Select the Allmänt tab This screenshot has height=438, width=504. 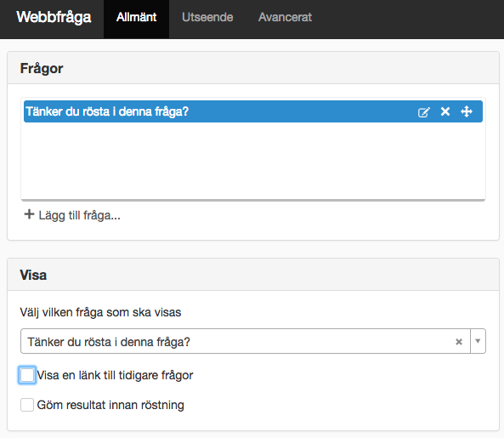pyautogui.click(x=136, y=17)
